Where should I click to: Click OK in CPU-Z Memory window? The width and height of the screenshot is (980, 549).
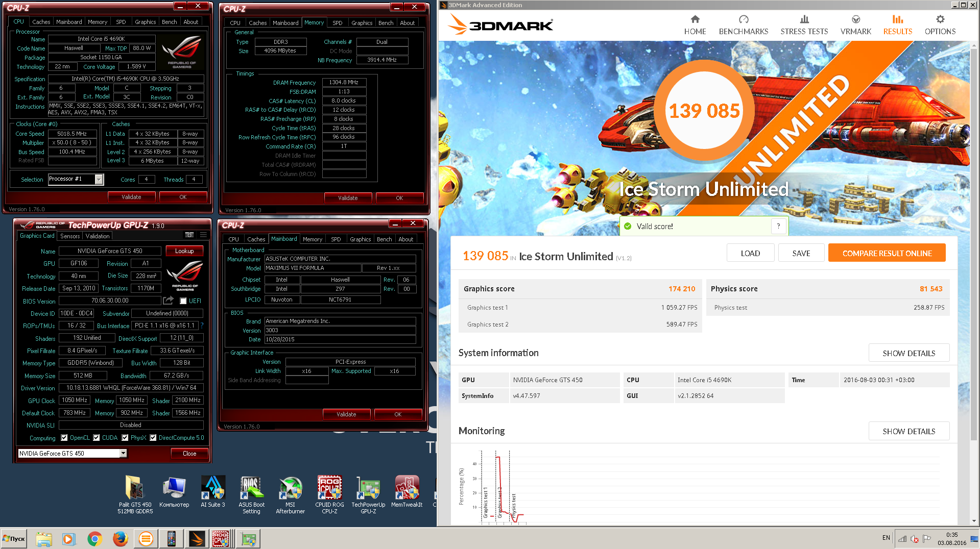point(399,198)
